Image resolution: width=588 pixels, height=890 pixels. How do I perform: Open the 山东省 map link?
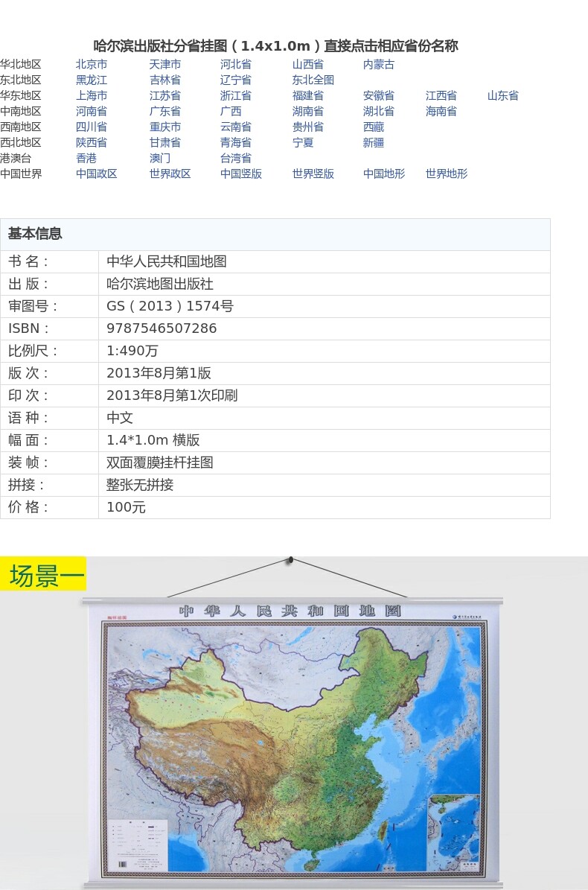tap(503, 95)
